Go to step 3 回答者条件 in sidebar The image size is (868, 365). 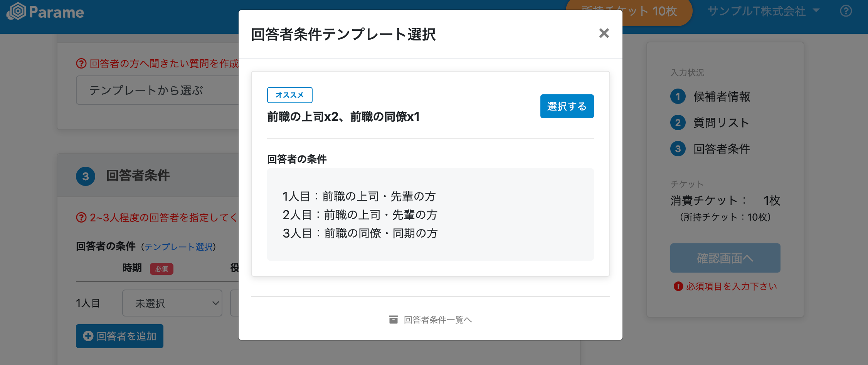[721, 149]
